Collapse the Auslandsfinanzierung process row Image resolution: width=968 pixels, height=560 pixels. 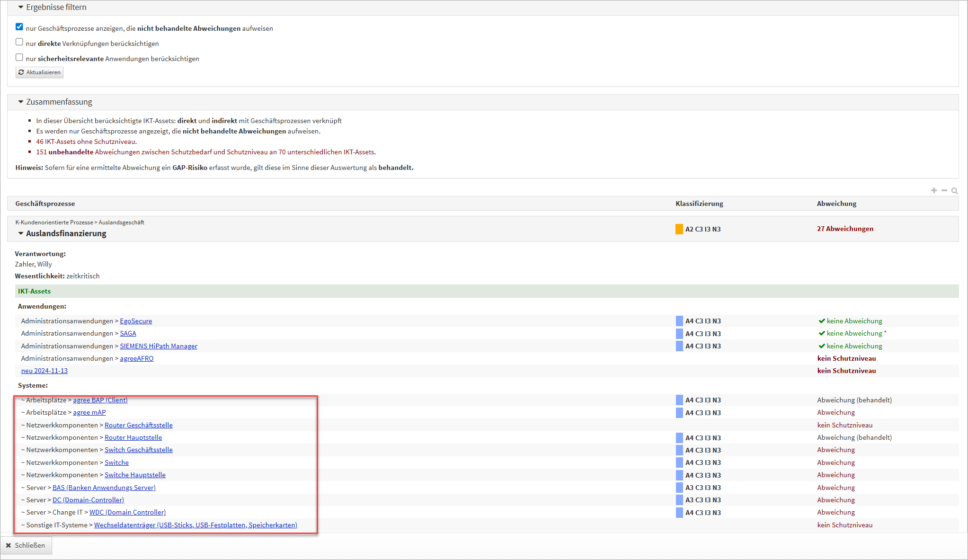[x=21, y=233]
